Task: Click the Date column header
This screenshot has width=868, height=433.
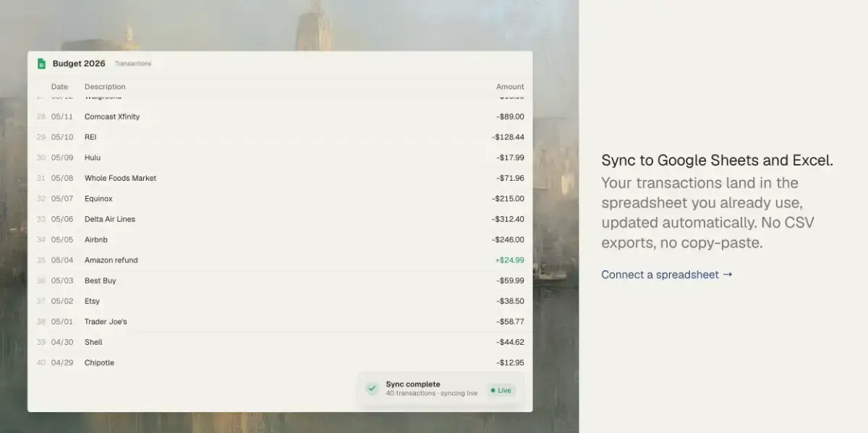Action: coord(59,87)
